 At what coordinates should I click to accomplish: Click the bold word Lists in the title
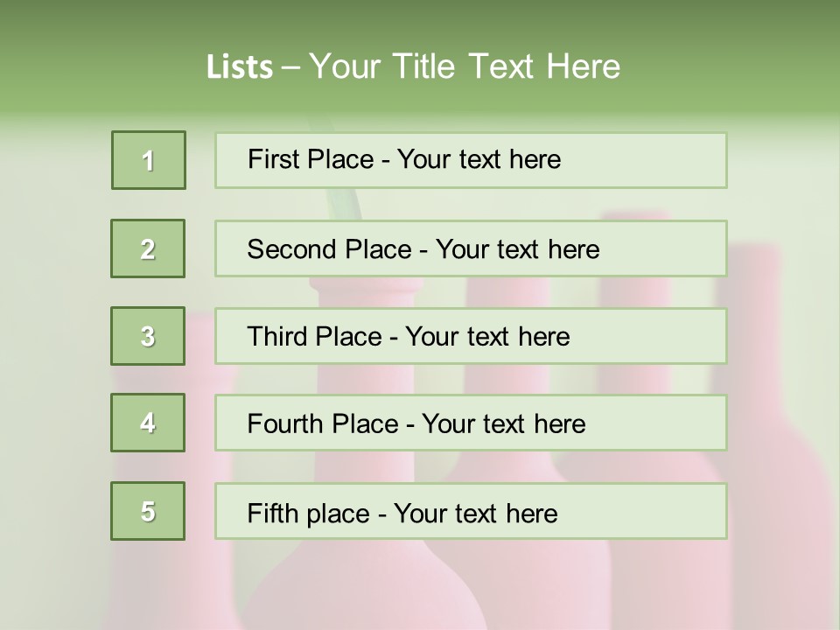tap(239, 67)
